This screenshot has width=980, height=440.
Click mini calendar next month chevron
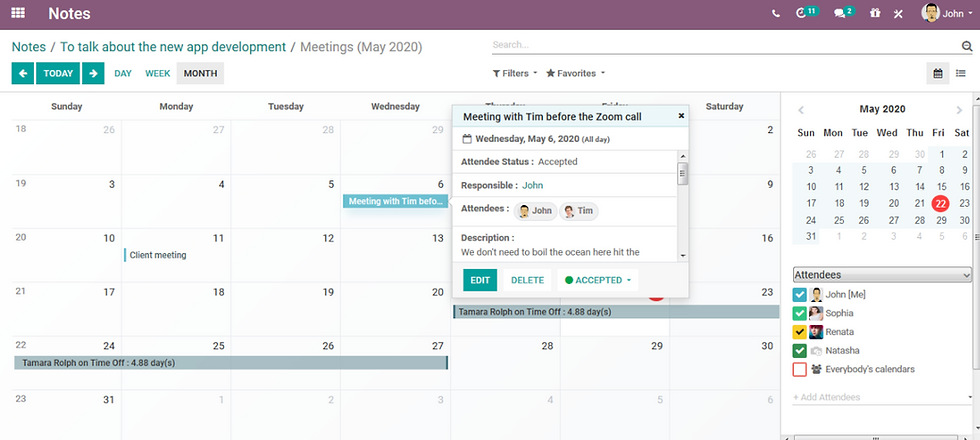click(959, 110)
